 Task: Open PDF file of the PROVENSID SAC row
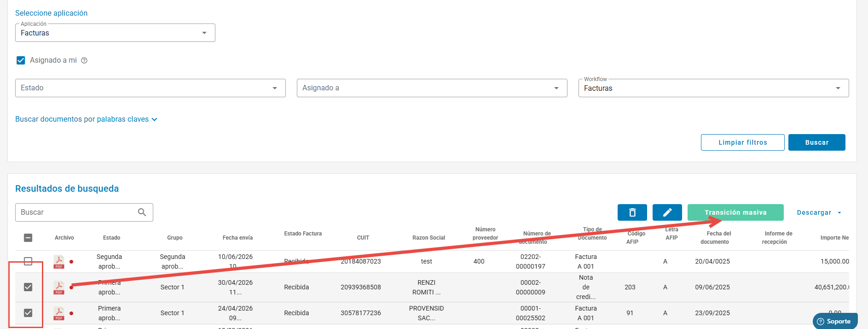pyautogui.click(x=59, y=313)
